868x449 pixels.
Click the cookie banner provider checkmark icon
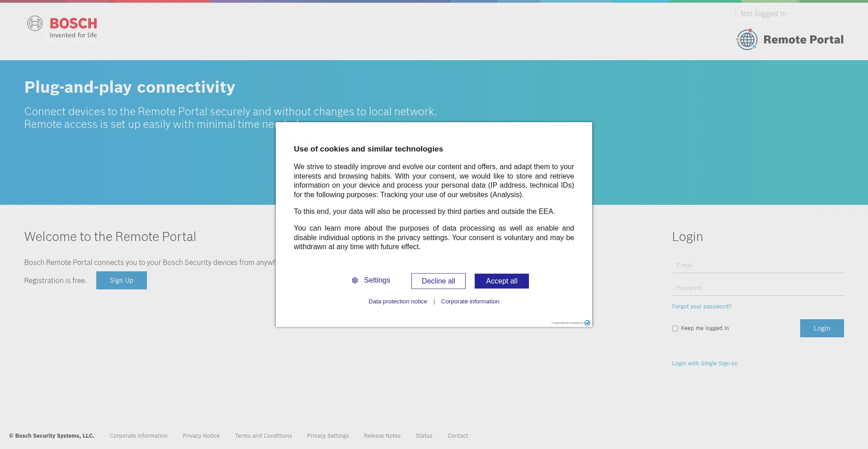pyautogui.click(x=587, y=323)
